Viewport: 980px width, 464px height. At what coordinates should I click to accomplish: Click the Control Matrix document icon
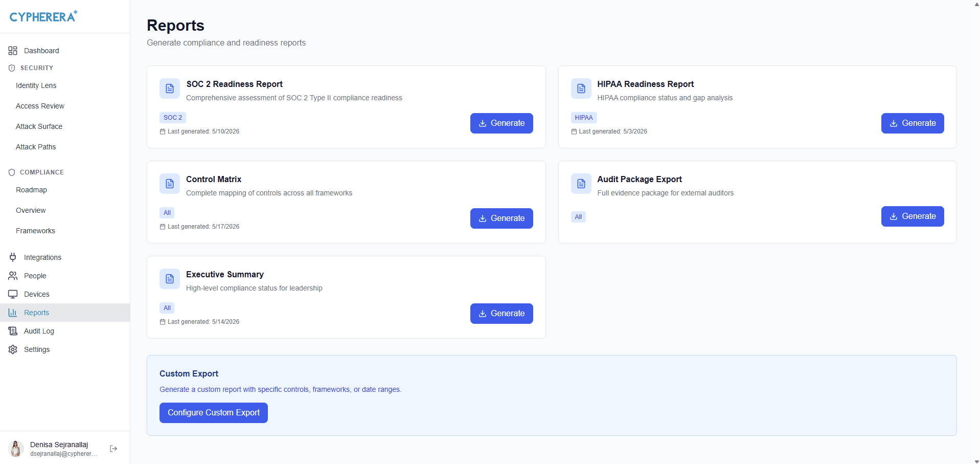coord(170,184)
